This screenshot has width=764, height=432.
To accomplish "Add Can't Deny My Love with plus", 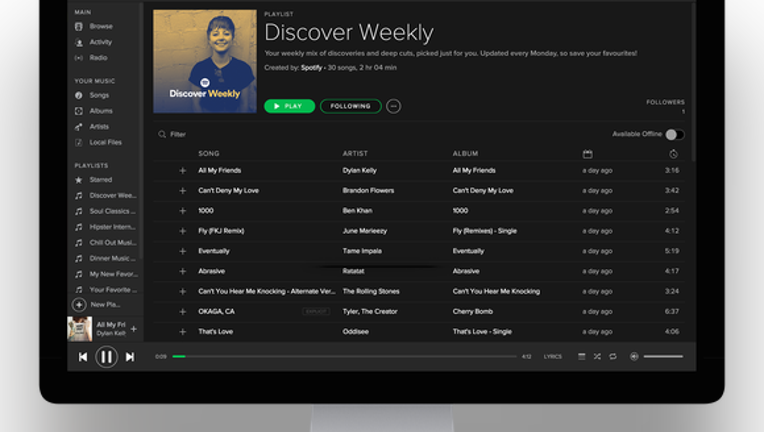I will click(183, 191).
